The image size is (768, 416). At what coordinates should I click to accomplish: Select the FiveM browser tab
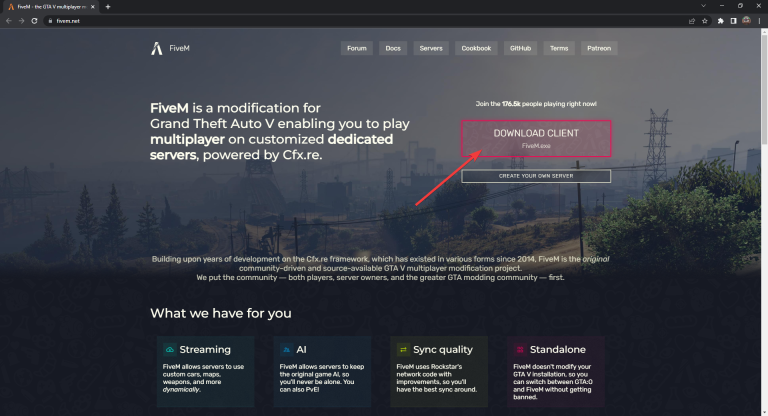(x=50, y=7)
